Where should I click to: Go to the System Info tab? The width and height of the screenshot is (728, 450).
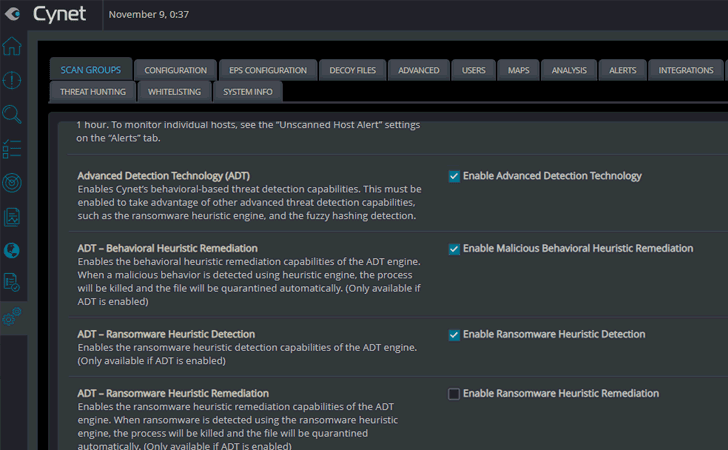pyautogui.click(x=248, y=92)
